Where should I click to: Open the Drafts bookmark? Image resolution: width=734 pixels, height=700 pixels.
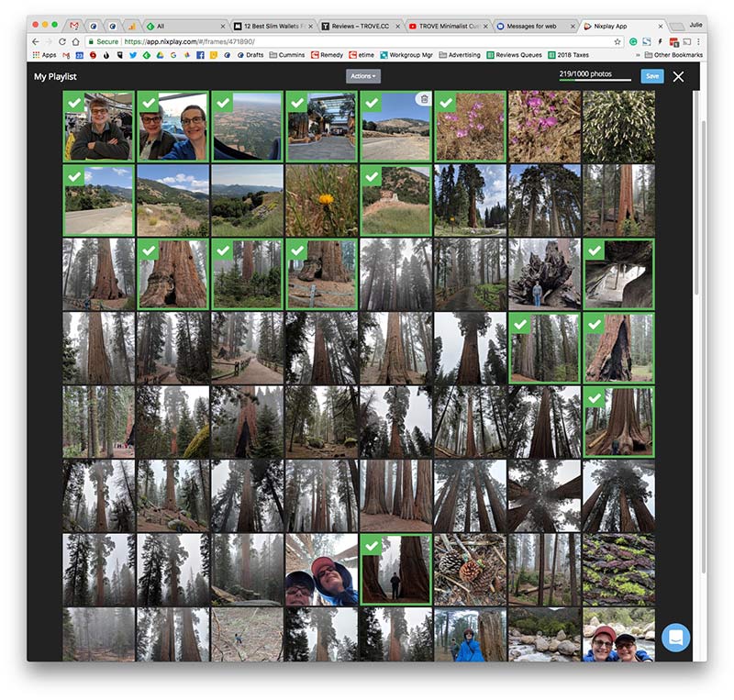coord(250,55)
